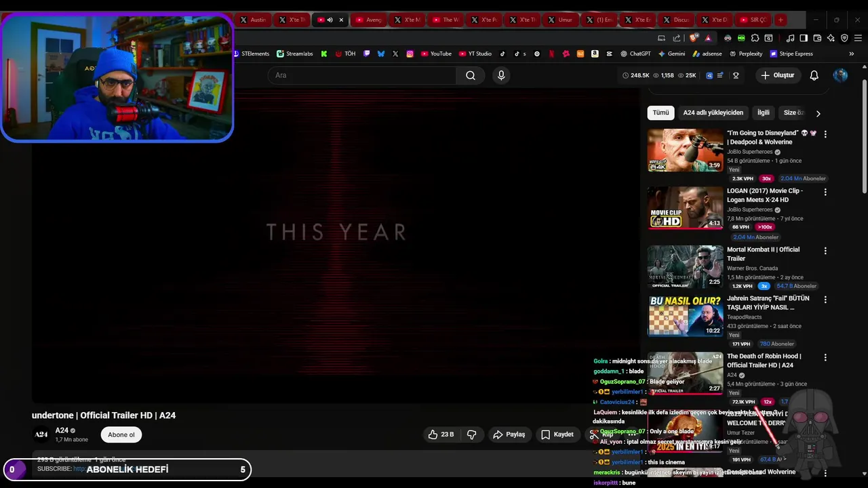
Task: Toggle the browser sidebar panel
Action: pos(804,38)
